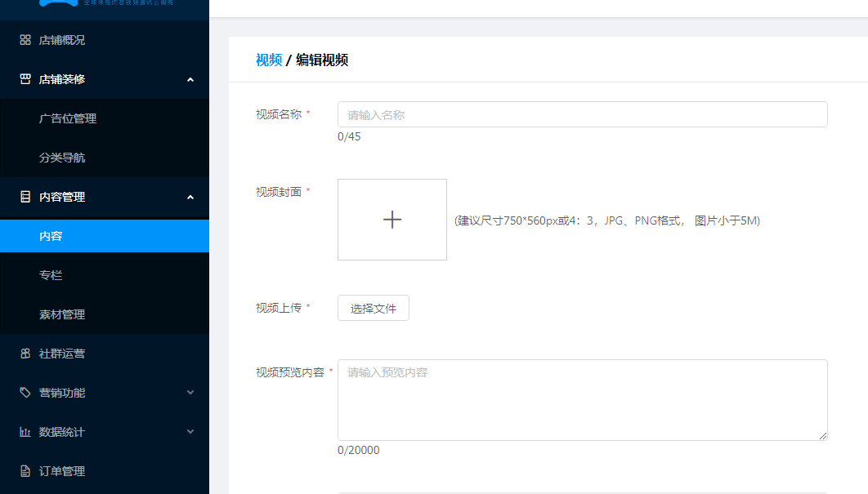Click the 营销功能 tag icon
Image resolution: width=868 pixels, height=494 pixels.
tap(25, 393)
